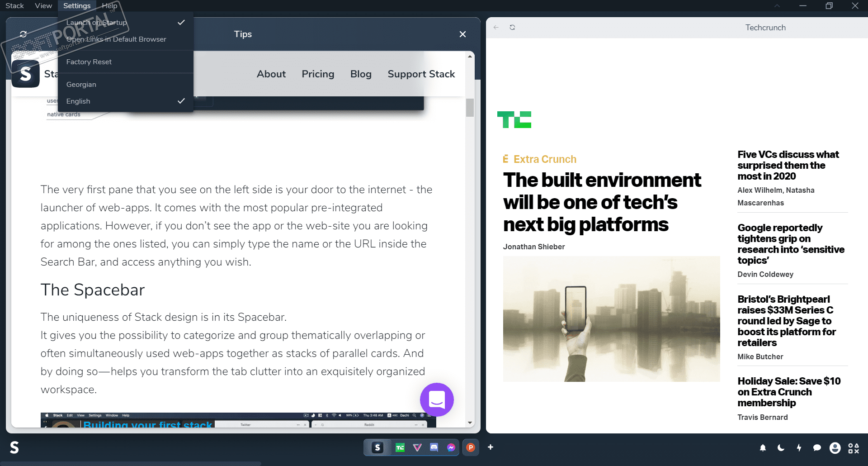Open the Holiday Sale Extra Crunch article
Viewport: 868px width, 466px height.
(789, 392)
